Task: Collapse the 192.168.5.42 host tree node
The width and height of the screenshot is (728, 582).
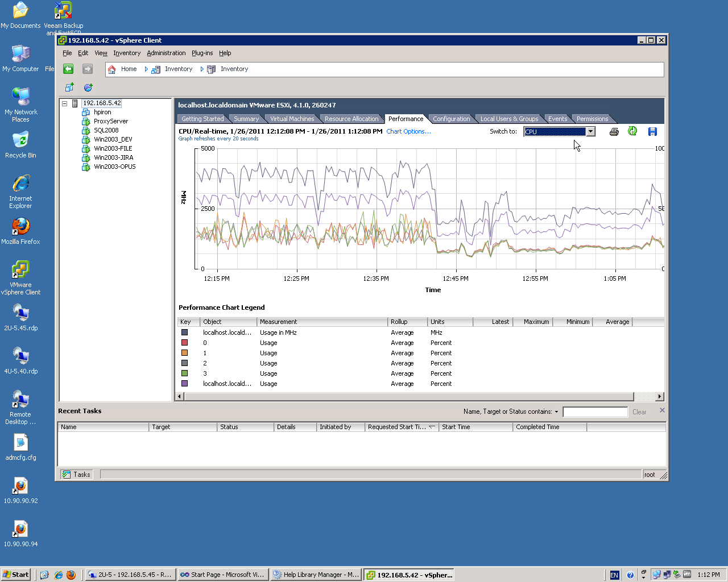Action: coord(65,103)
